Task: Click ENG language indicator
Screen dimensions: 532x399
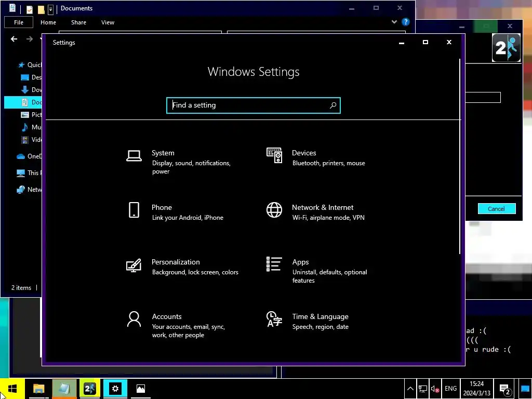Action: pos(450,389)
